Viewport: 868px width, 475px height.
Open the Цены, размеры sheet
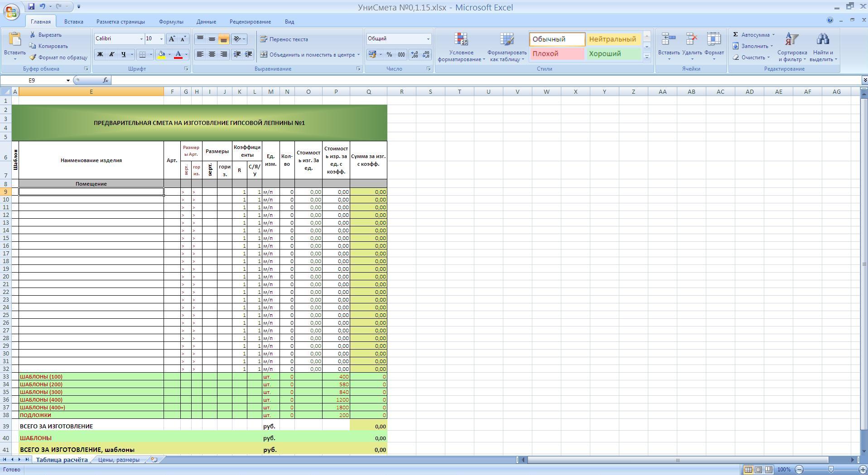(x=119, y=460)
